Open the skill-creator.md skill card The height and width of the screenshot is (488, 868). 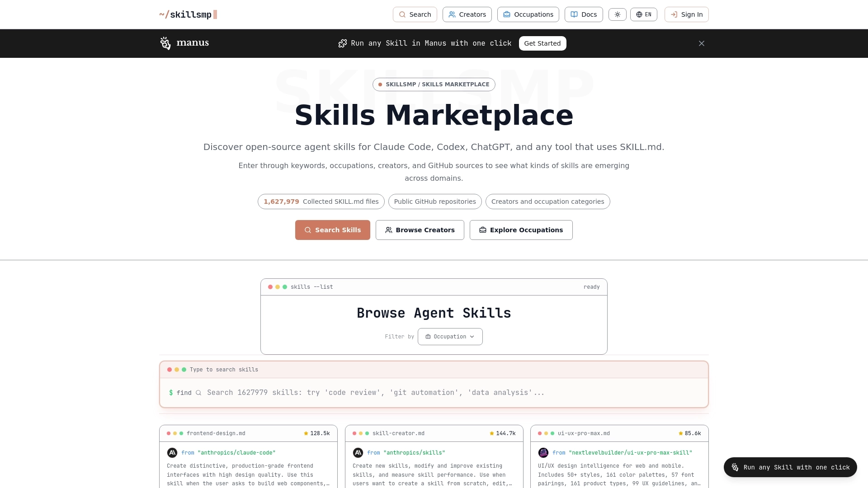click(x=434, y=456)
